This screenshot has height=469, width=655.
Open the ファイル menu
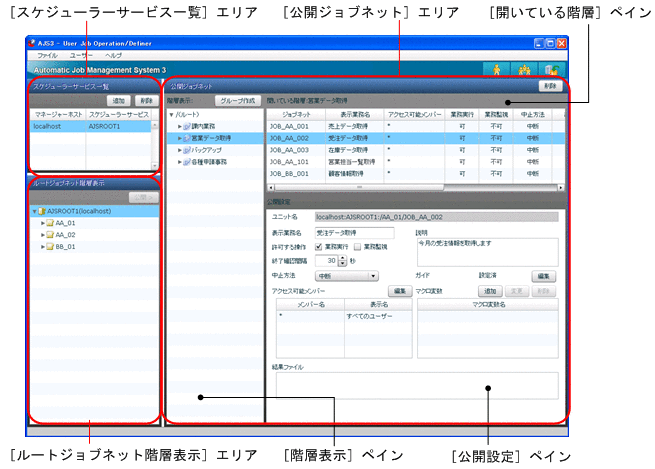[x=47, y=56]
